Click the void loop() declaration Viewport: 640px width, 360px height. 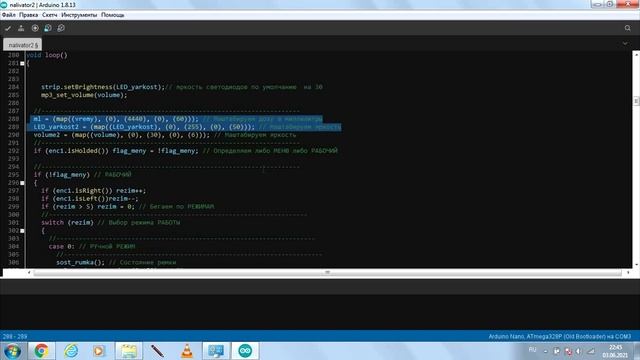pyautogui.click(x=47, y=55)
